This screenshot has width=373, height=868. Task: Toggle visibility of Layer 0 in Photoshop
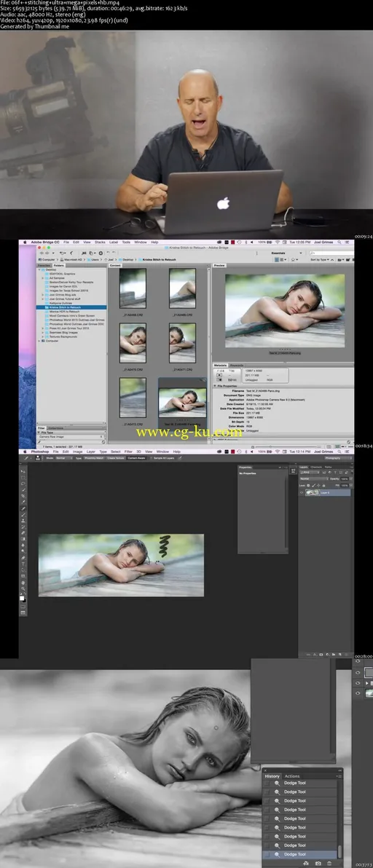click(x=302, y=492)
